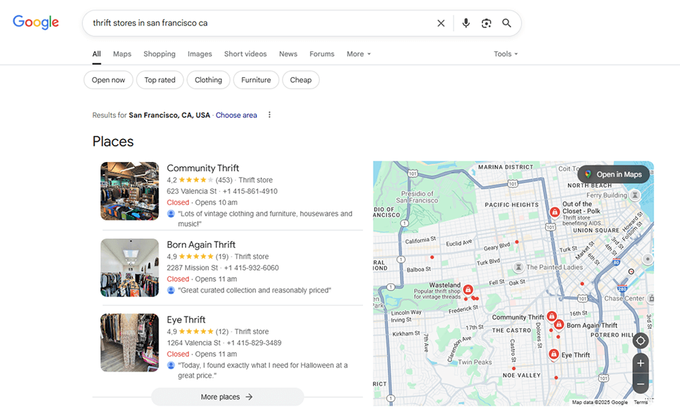This screenshot has width=680, height=418.
Task: Click the Community Thrift map pin
Action: click(551, 316)
